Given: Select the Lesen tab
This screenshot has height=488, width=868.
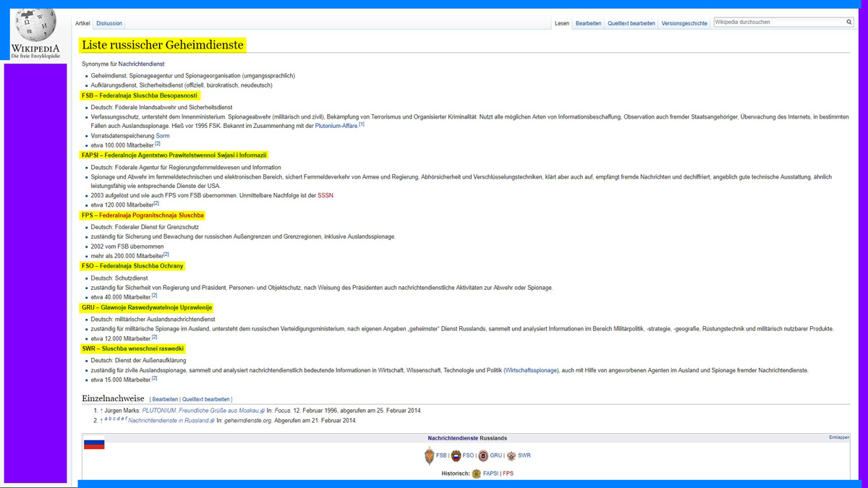Looking at the screenshot, I should click(x=562, y=23).
